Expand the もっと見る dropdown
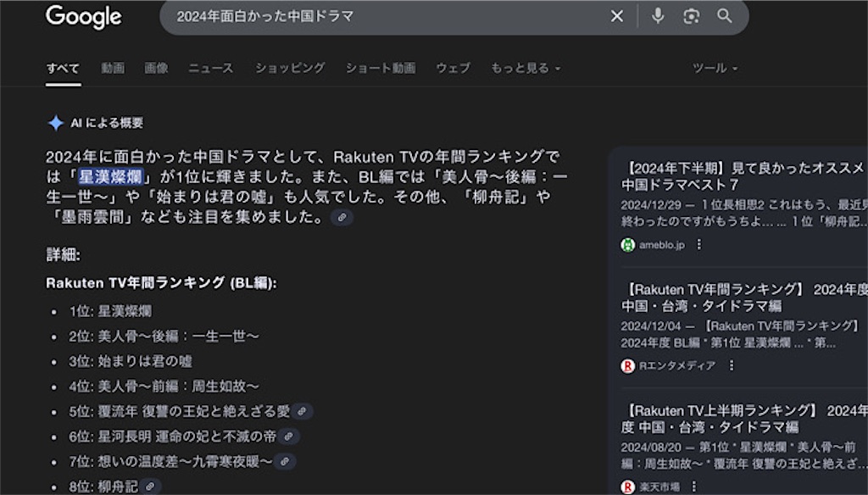The height and width of the screenshot is (495, 868). tap(526, 68)
